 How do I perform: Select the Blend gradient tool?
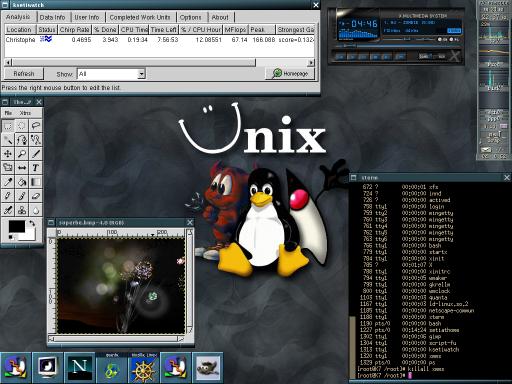[x=36, y=182]
